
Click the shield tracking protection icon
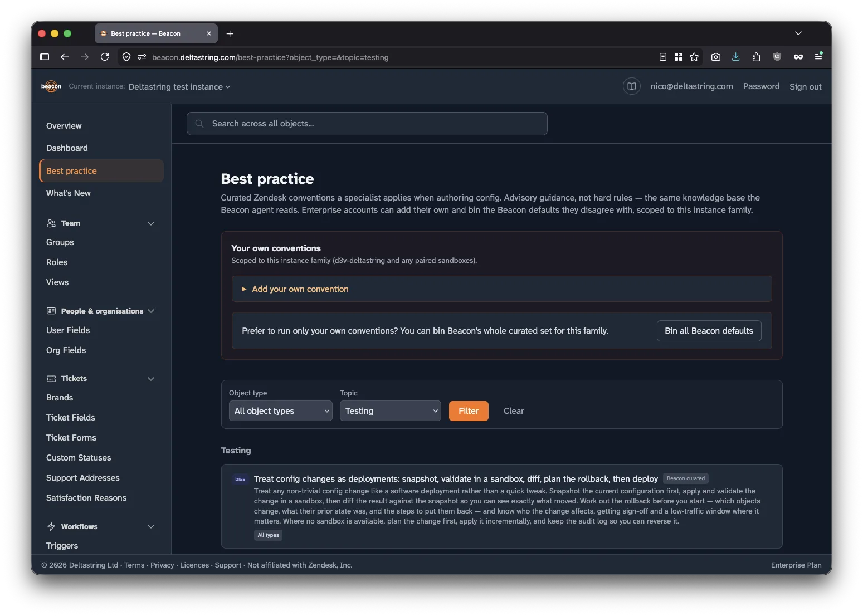(126, 57)
